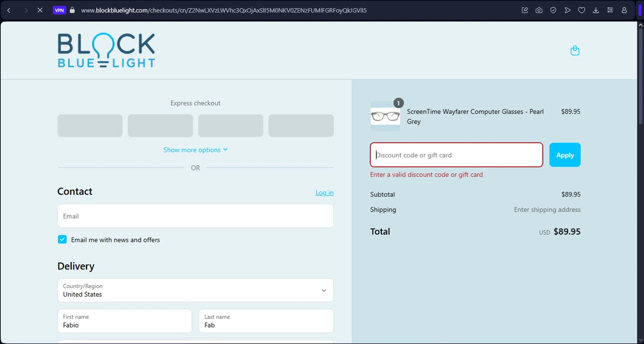644x344 pixels.
Task: Click the Subtotal label
Action: pos(383,194)
